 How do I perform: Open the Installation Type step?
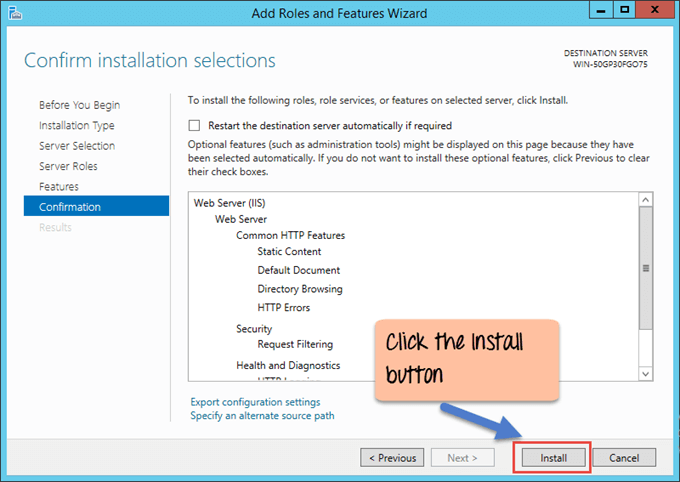point(76,126)
